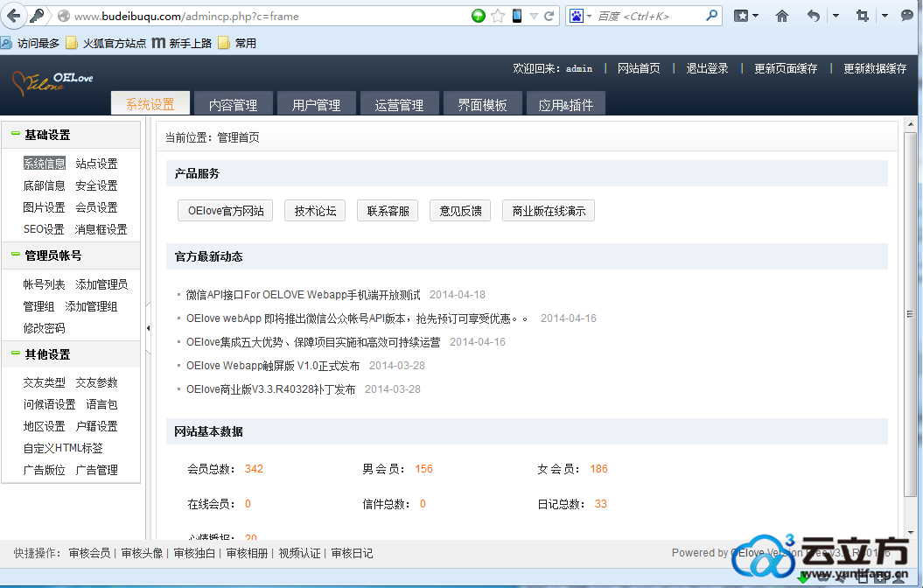Click the search magnifier icon in search box
923x588 pixels.
pyautogui.click(x=711, y=15)
